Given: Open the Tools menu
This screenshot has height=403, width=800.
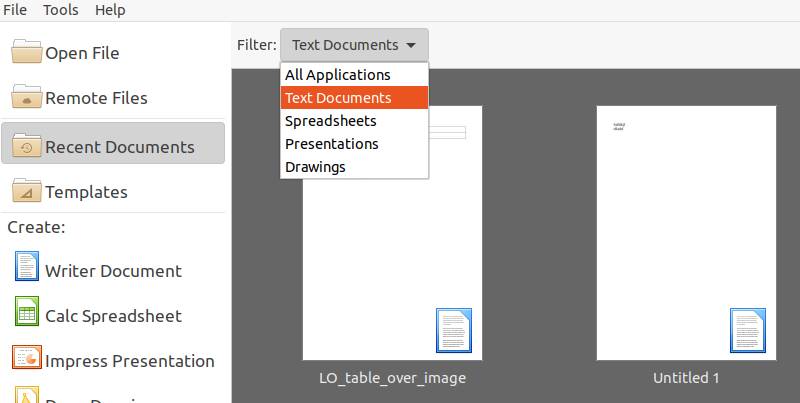Looking at the screenshot, I should click(x=61, y=10).
